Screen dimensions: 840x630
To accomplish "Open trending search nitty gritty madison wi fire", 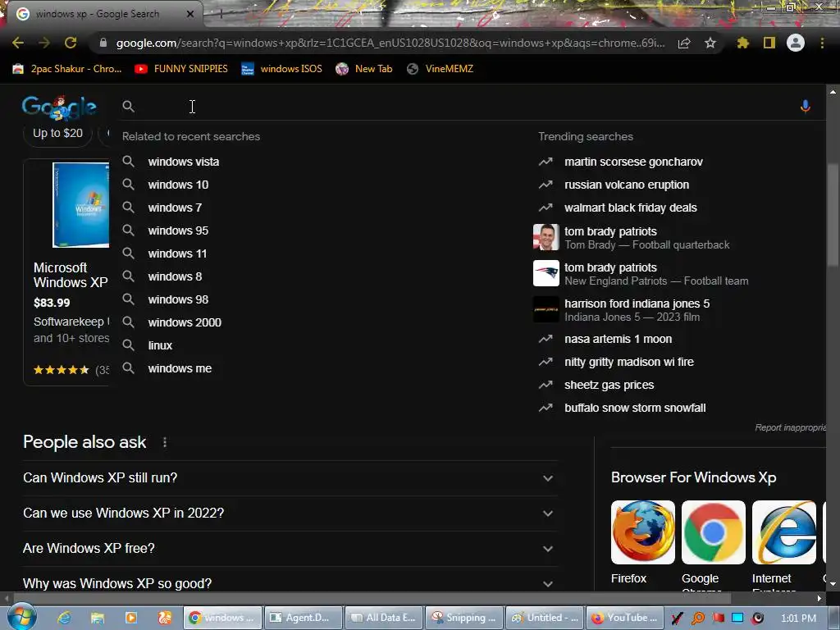I will pyautogui.click(x=629, y=362).
